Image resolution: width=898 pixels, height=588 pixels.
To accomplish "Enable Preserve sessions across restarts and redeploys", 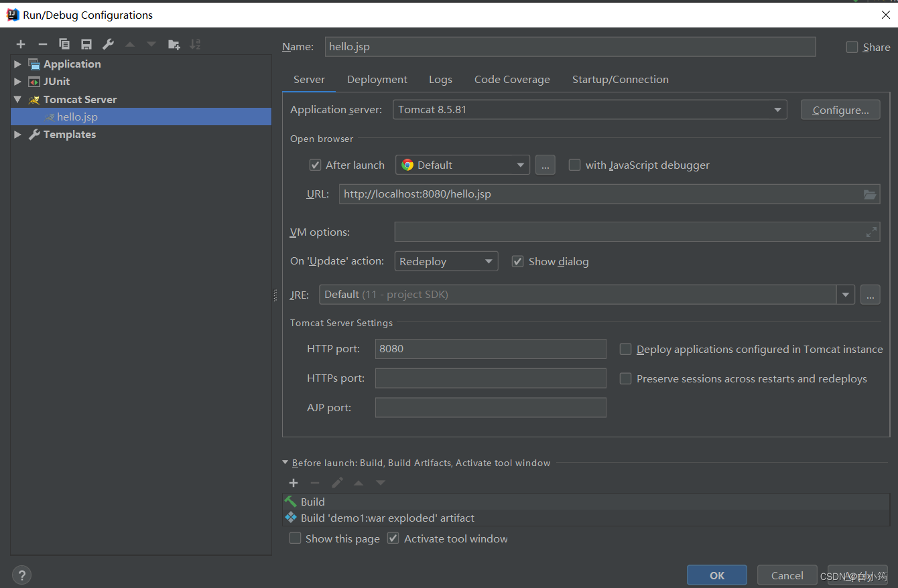I will (x=625, y=378).
